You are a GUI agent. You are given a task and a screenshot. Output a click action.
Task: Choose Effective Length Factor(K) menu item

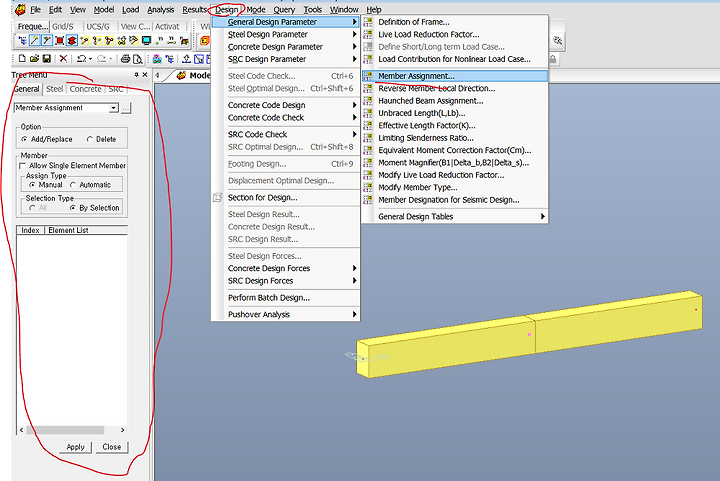pyautogui.click(x=455, y=125)
